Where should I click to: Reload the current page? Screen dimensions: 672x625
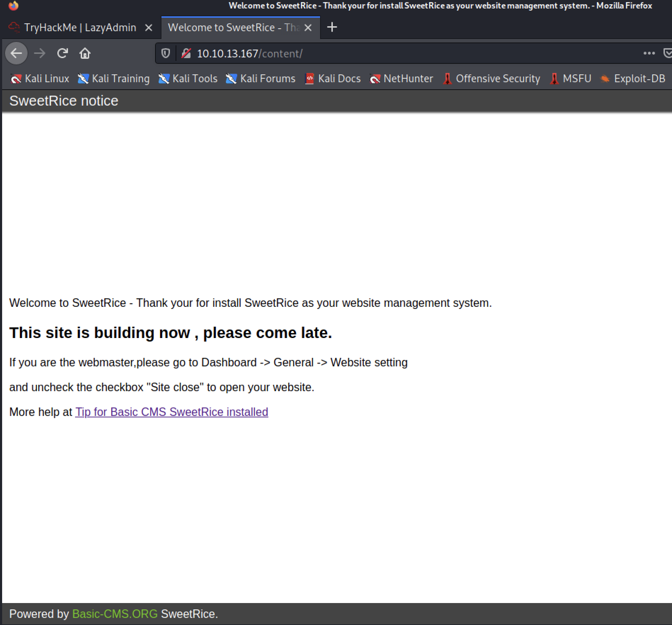tap(63, 54)
